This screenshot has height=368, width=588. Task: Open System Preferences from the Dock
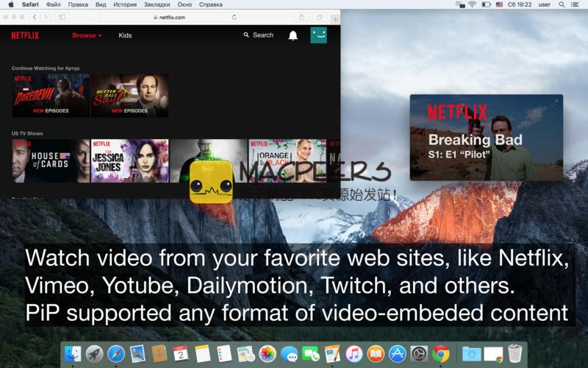pos(419,354)
